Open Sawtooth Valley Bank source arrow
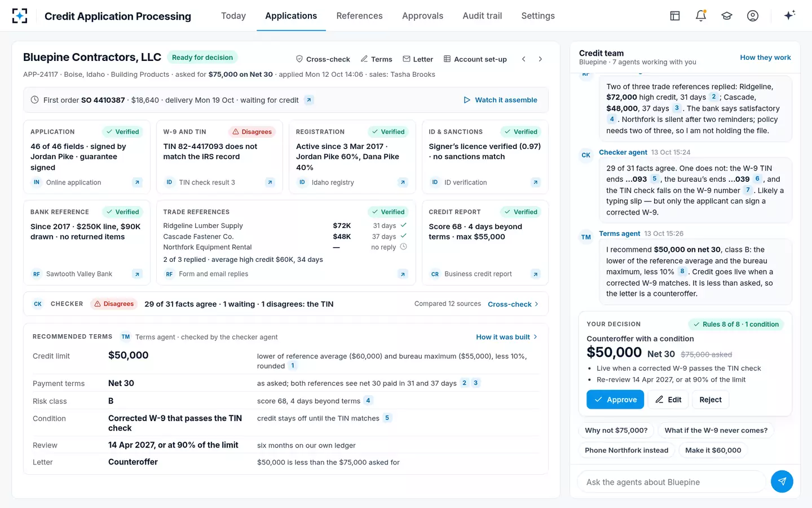The height and width of the screenshot is (508, 812). click(137, 274)
